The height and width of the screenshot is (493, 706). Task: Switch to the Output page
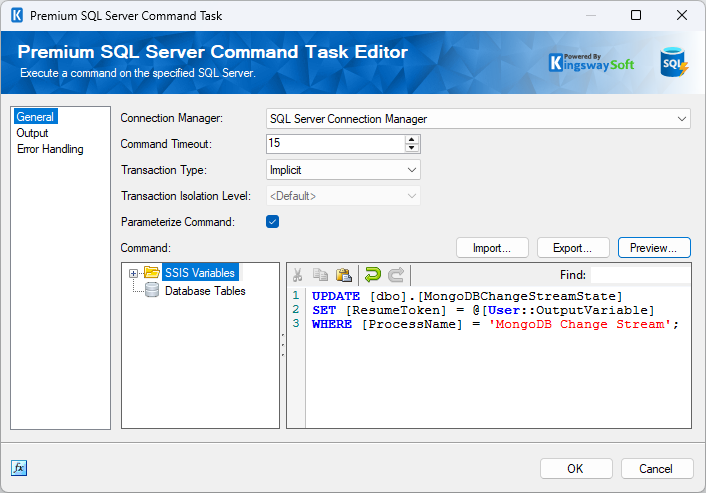[x=32, y=133]
